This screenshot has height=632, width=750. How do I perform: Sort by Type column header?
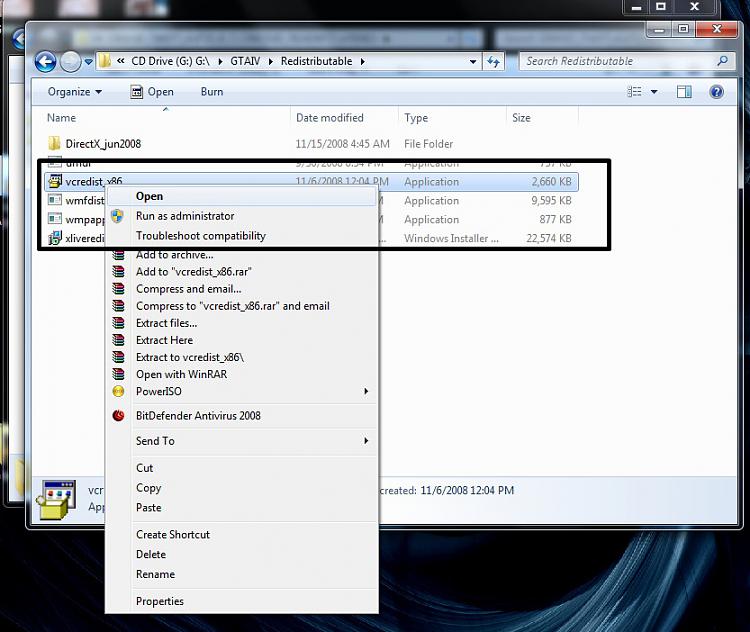416,118
